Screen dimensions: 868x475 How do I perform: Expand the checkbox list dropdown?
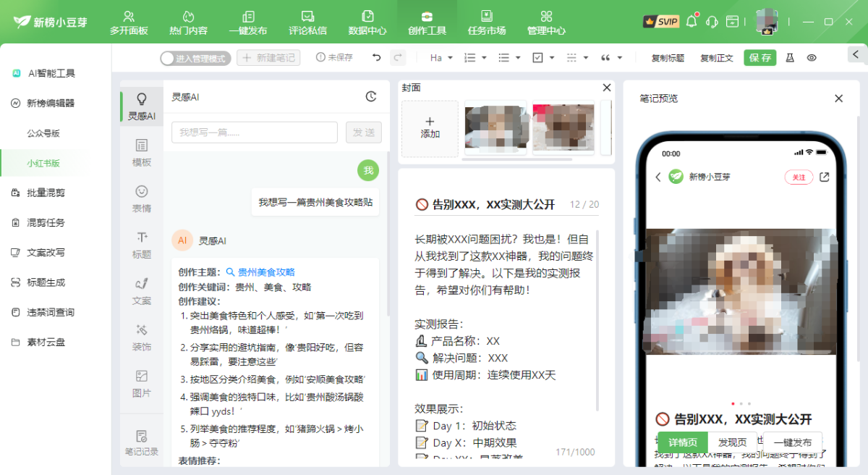point(543,58)
